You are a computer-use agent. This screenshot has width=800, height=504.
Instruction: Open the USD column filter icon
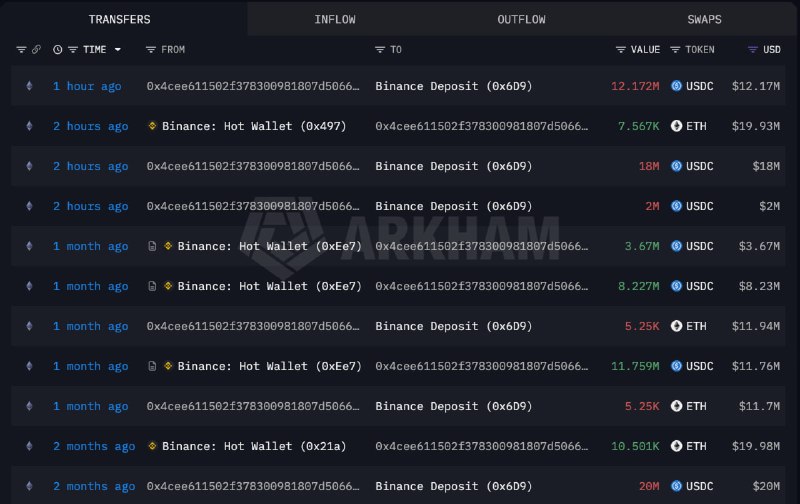pos(753,49)
